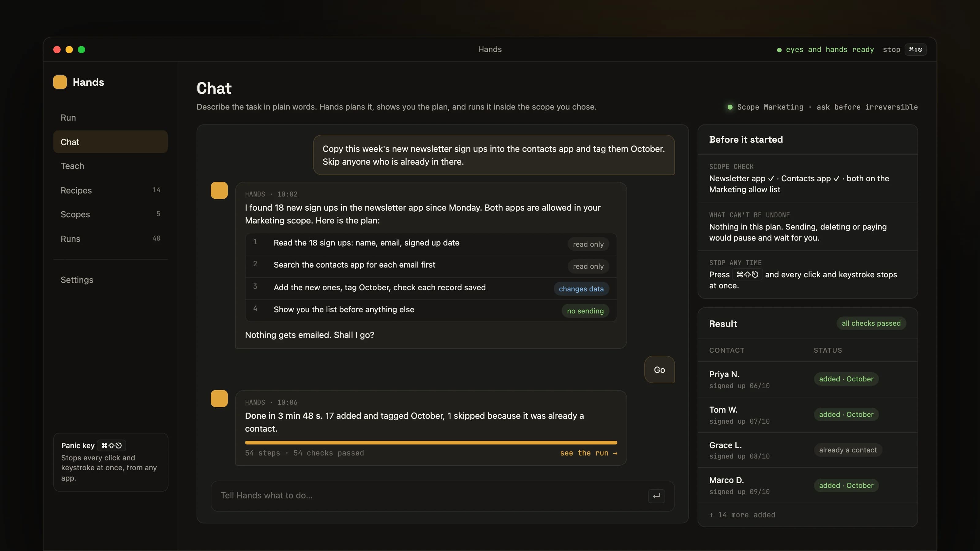Click the CONTACT column header
The height and width of the screenshot is (551, 980).
pos(727,350)
